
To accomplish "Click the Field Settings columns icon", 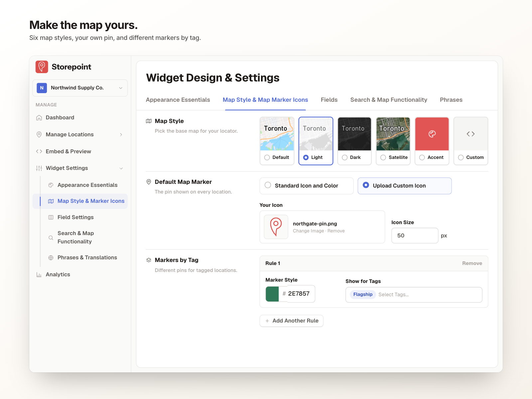I will pos(51,217).
